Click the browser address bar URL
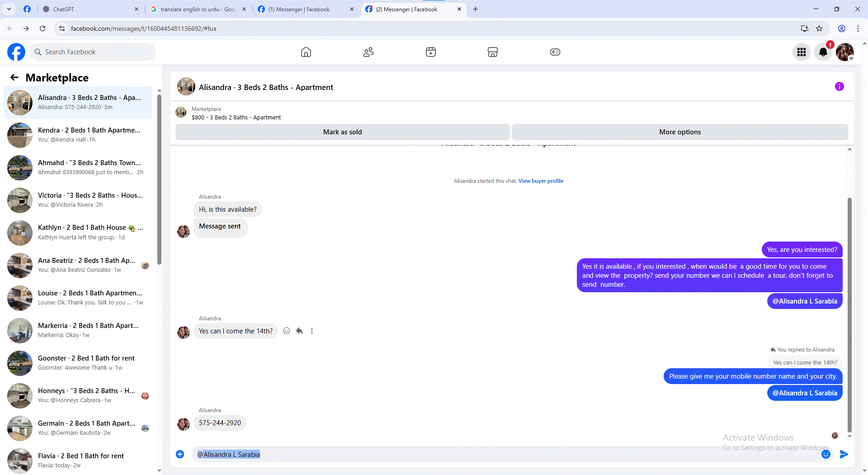This screenshot has height=475, width=868. (x=143, y=28)
